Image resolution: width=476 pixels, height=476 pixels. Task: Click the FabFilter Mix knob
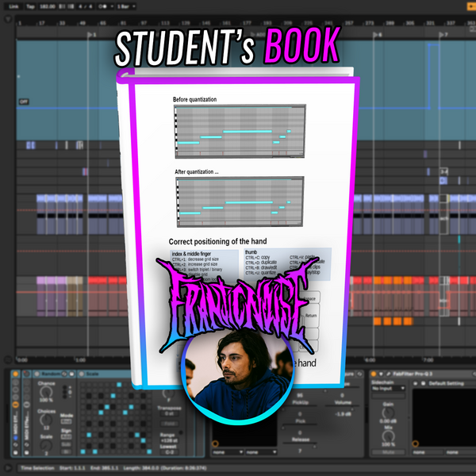[x=388, y=436]
